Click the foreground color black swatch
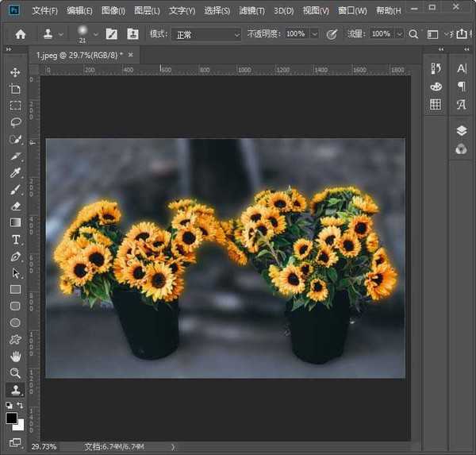Image resolution: width=476 pixels, height=455 pixels. tap(11, 418)
